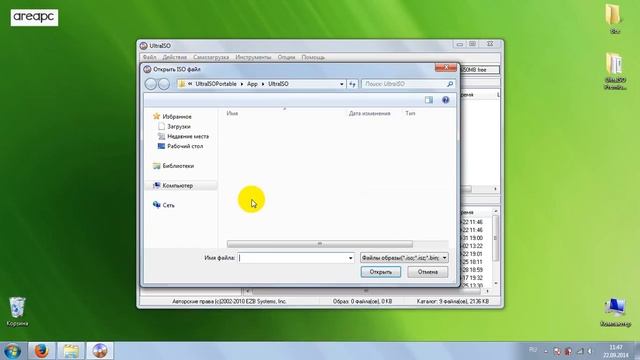Click the Открыть button in dialog

[380, 272]
